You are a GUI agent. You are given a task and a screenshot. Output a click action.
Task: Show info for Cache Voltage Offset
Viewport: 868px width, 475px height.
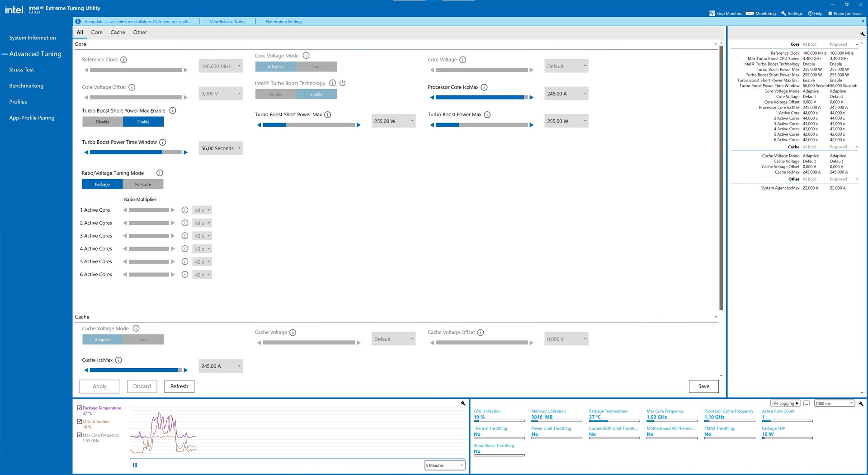tap(481, 332)
